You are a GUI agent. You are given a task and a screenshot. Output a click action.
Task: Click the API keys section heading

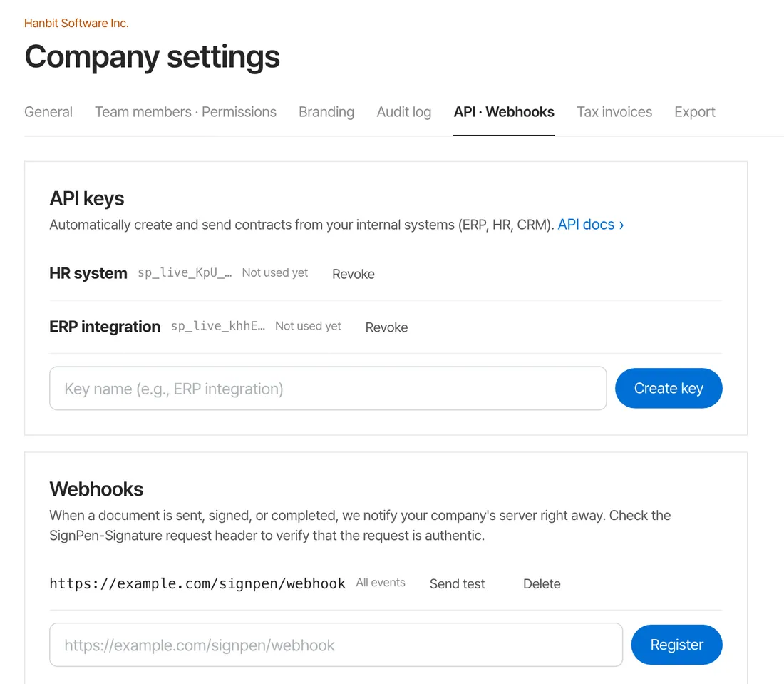[x=86, y=199]
